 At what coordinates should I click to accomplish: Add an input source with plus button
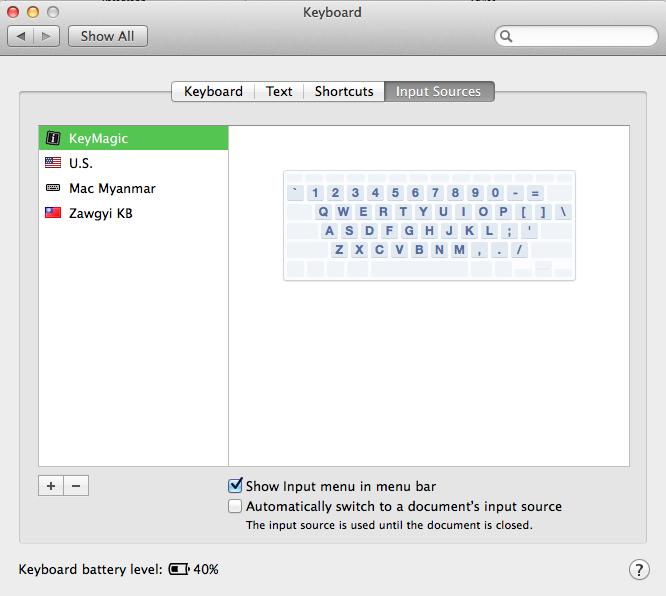pyautogui.click(x=51, y=486)
